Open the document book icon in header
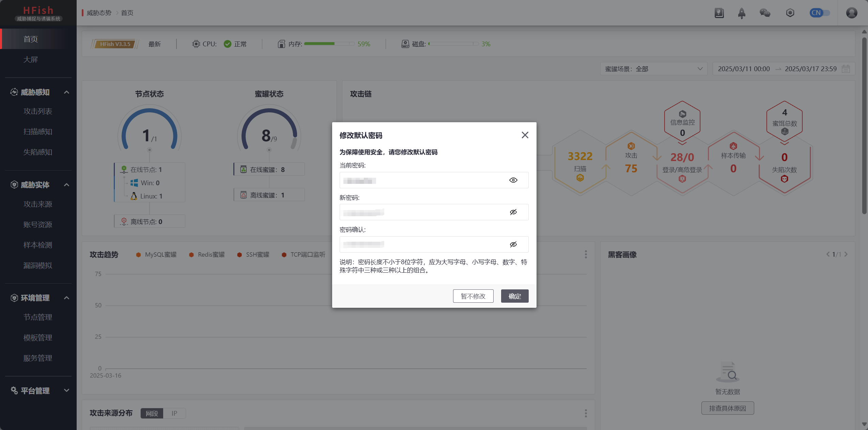Viewport: 868px width, 430px height. click(719, 13)
